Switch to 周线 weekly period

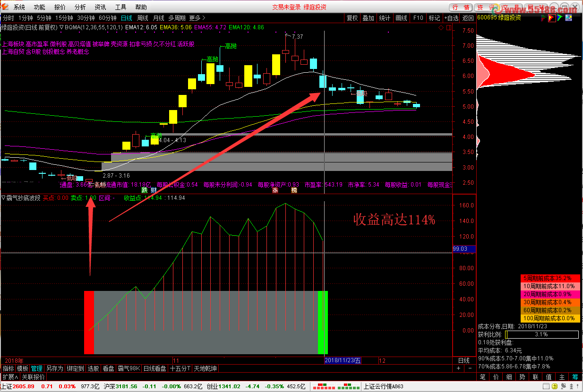click(143, 18)
